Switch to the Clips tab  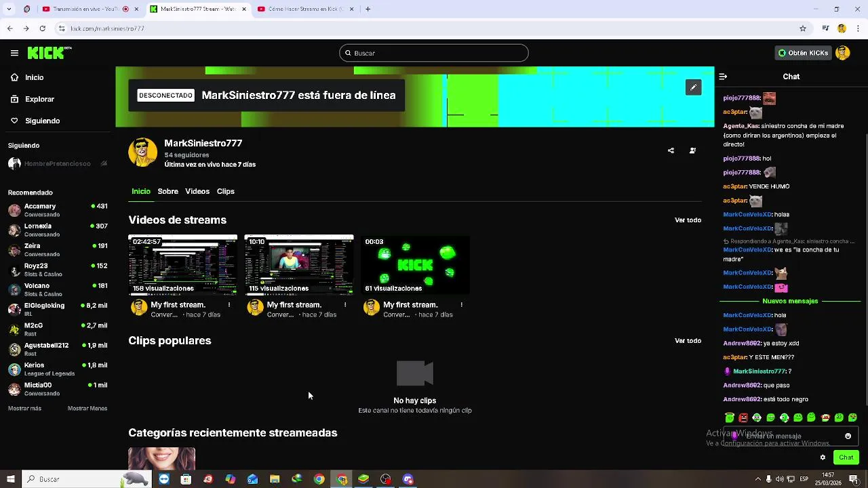point(226,191)
